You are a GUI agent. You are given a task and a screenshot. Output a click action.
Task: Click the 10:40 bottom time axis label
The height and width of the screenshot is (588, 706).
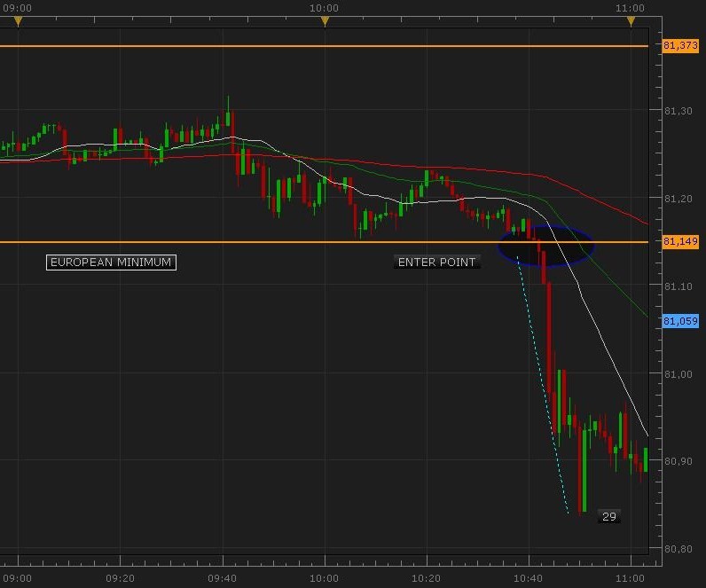pos(528,578)
